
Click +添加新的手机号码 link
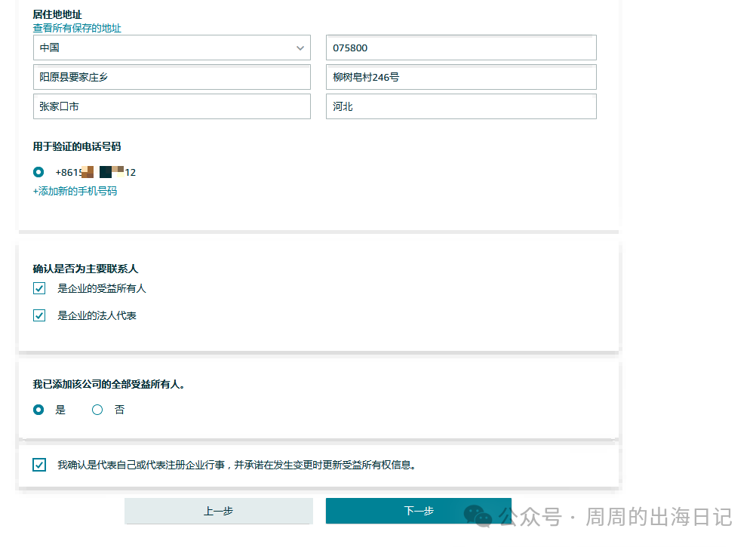[x=75, y=192]
